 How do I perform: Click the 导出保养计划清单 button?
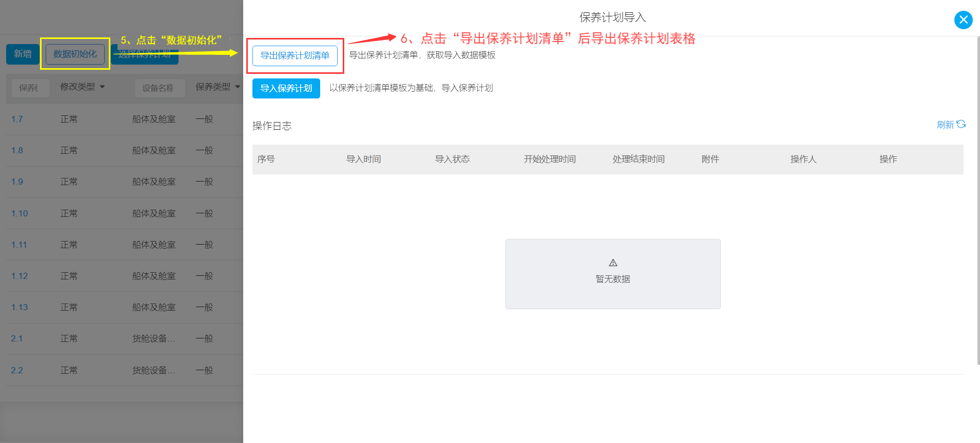(295, 55)
